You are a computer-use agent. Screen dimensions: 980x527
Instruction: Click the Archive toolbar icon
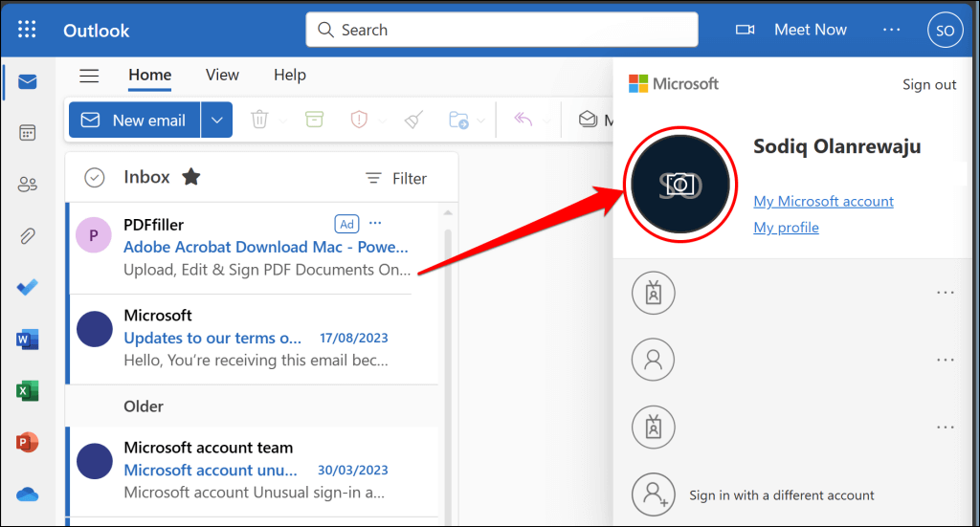tap(314, 120)
